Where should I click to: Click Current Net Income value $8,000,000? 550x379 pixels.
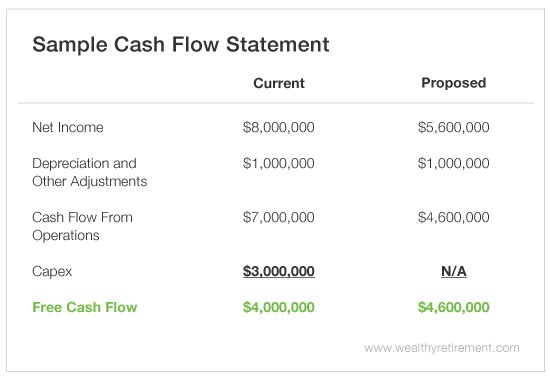[279, 127]
